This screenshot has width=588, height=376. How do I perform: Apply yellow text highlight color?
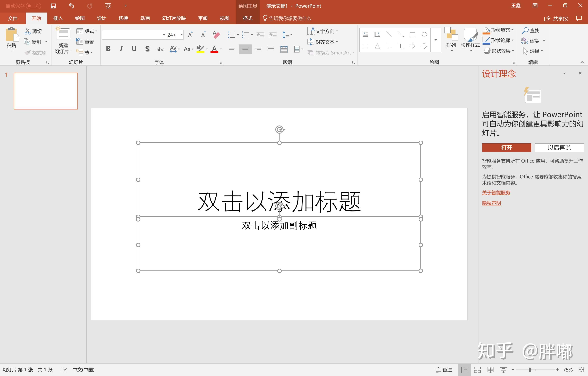(x=200, y=49)
